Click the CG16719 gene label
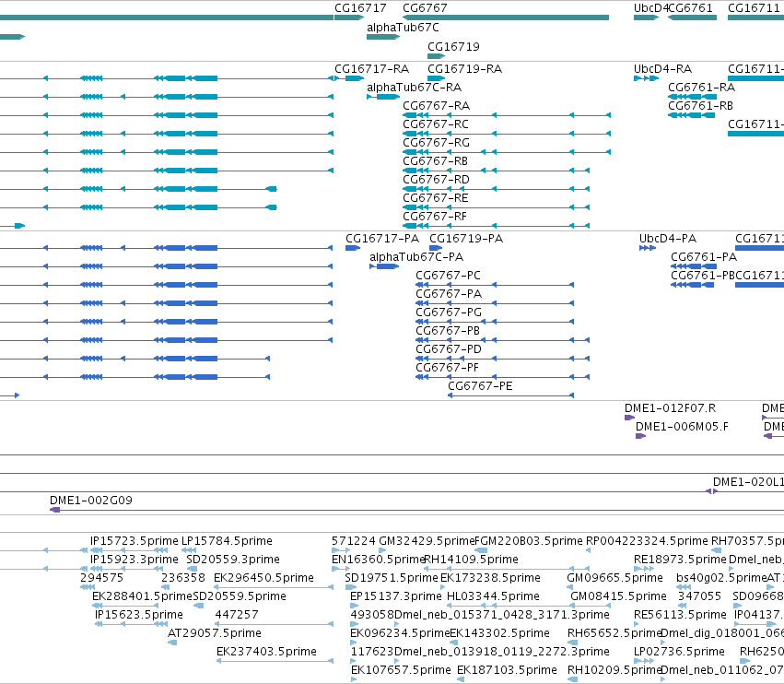Screen dimensions: 784x684 453,46
